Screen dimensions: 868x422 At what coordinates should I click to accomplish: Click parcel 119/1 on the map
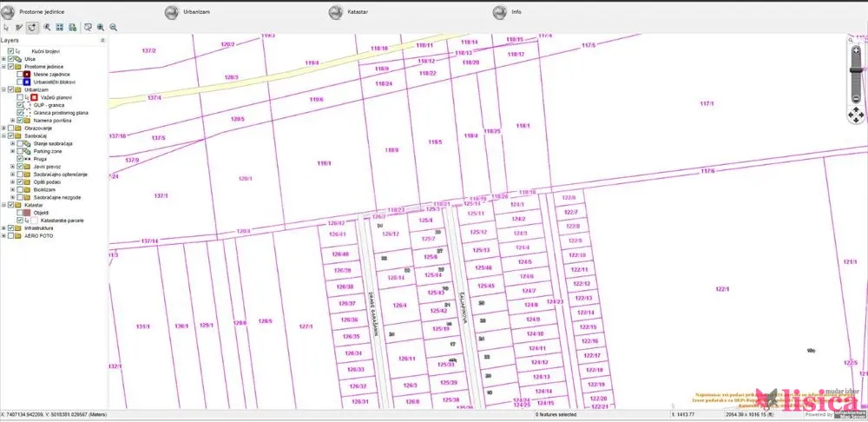pyautogui.click(x=325, y=163)
